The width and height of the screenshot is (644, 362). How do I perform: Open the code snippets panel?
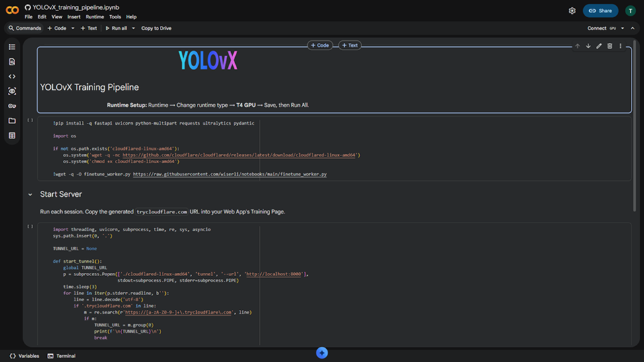[12, 77]
